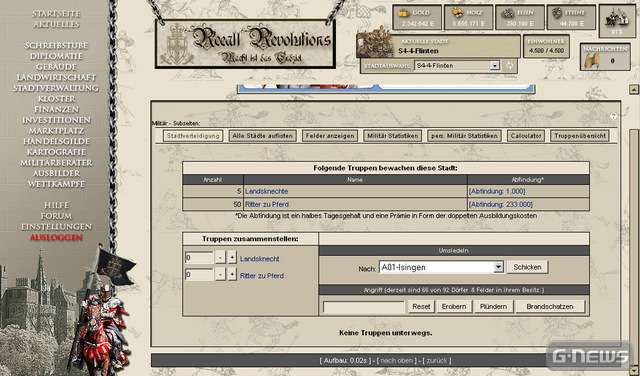Decrease Ritter zu Pferd with minus
640x376 pixels.
[220, 274]
